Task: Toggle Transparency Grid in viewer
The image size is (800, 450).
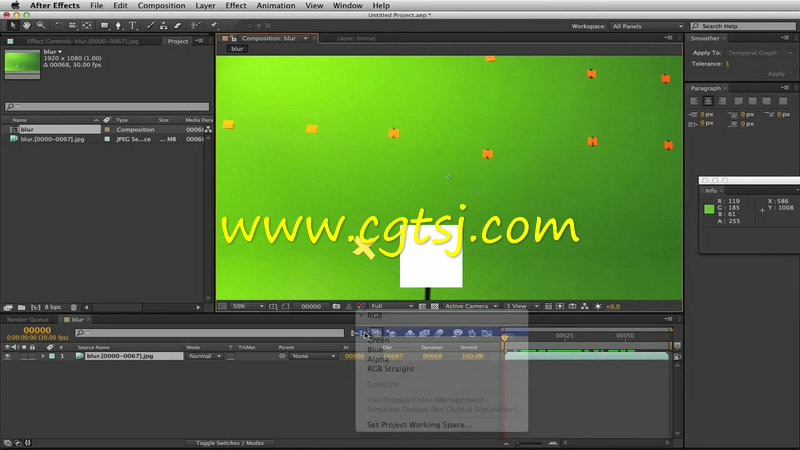Action: pos(435,306)
